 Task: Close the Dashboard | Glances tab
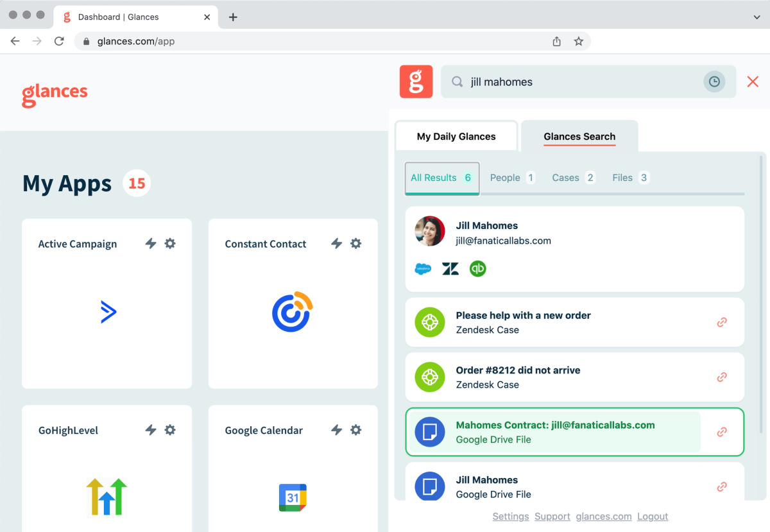pos(207,17)
